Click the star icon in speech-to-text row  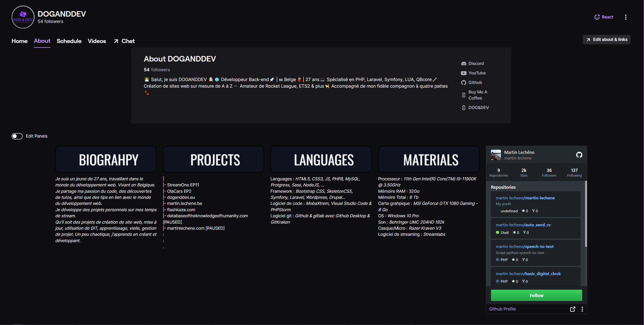(x=513, y=260)
